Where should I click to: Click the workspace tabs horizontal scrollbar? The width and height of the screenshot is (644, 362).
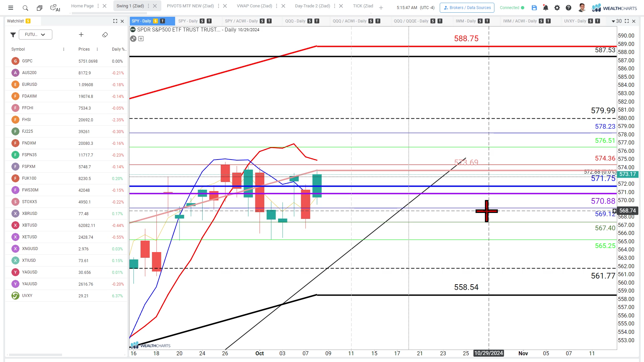click(x=109, y=13)
